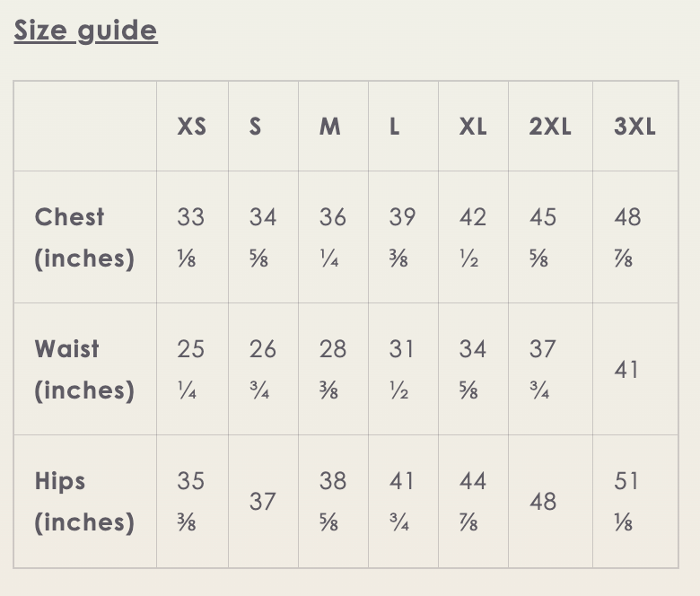Screen dimensions: 700x596
Task: Click the M size column header
Action: coord(330,127)
